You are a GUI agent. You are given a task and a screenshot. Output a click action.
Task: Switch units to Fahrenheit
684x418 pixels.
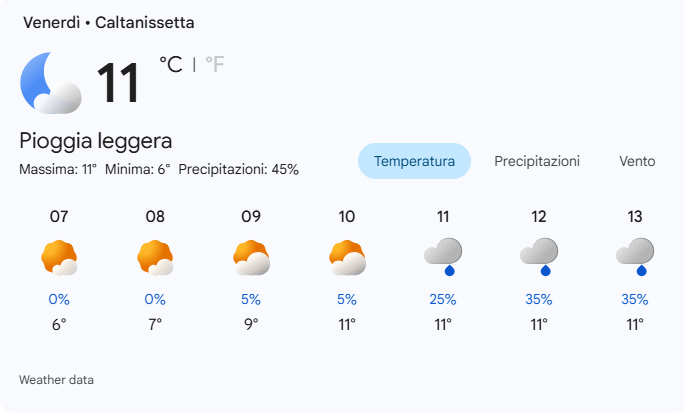(215, 65)
